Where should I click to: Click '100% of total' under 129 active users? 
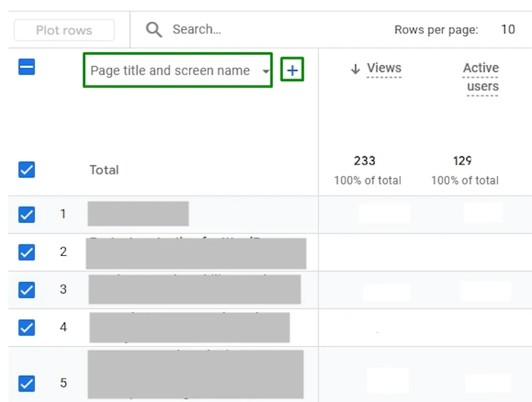pos(465,180)
